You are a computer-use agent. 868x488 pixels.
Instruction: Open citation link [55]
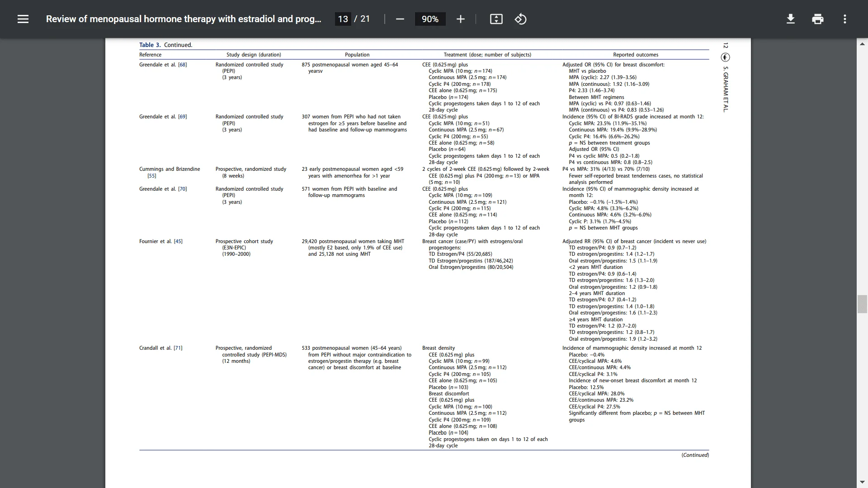152,176
